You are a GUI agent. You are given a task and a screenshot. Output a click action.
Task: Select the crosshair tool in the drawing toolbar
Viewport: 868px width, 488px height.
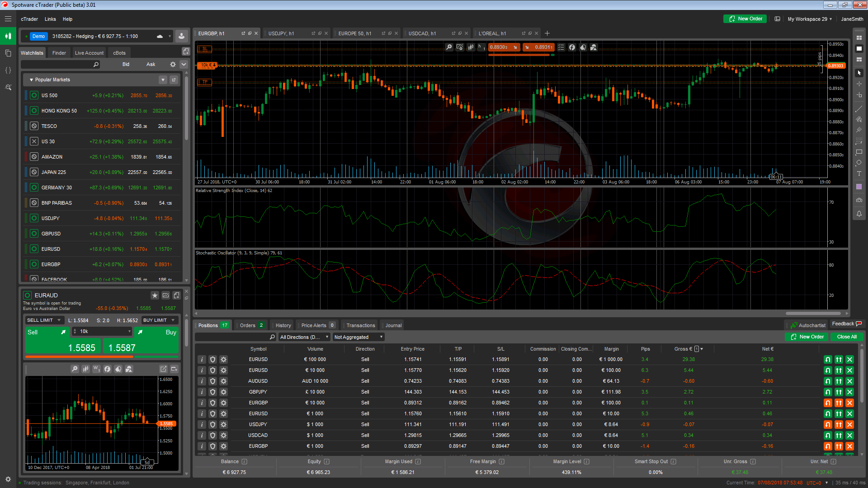(859, 84)
